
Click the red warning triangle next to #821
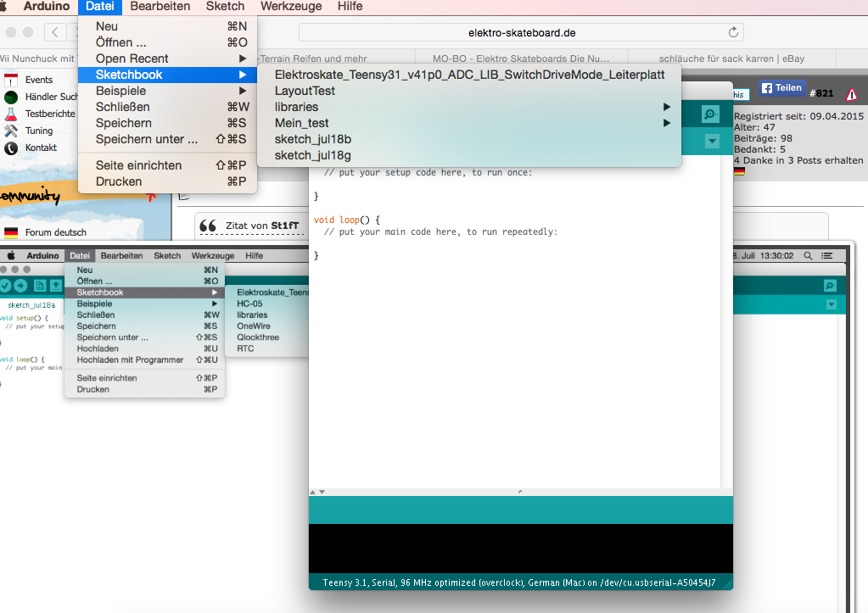pyautogui.click(x=851, y=95)
